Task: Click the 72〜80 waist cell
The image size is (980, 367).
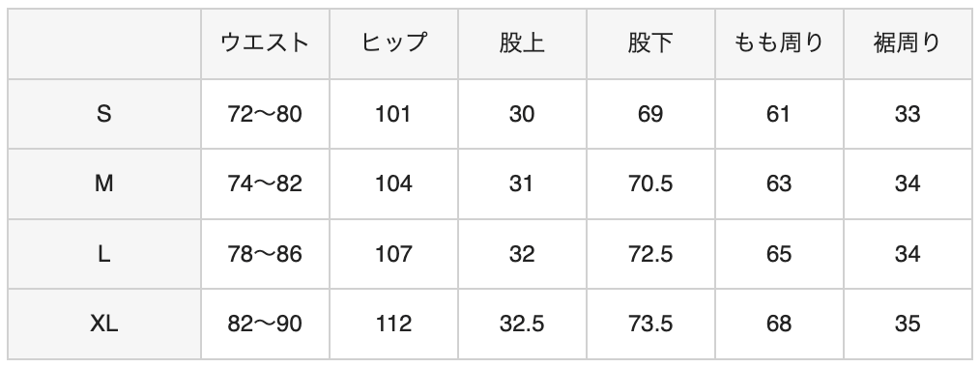Action: pyautogui.click(x=265, y=114)
